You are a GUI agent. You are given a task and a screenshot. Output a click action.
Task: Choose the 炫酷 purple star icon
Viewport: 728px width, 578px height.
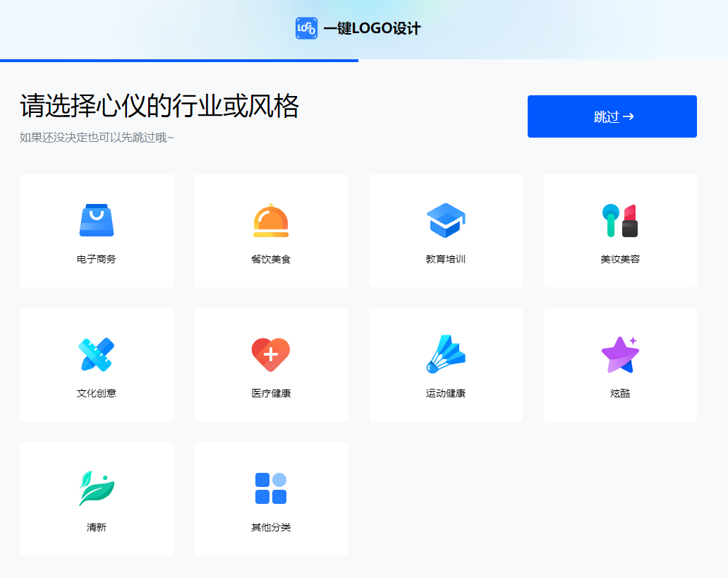620,354
